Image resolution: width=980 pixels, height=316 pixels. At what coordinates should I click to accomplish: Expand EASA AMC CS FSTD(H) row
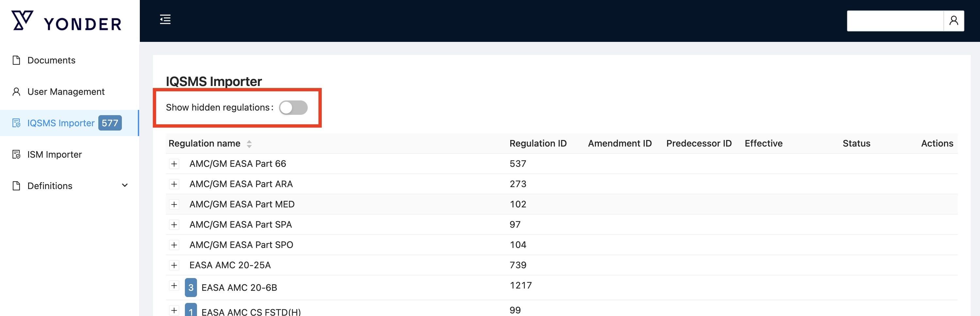(x=174, y=310)
